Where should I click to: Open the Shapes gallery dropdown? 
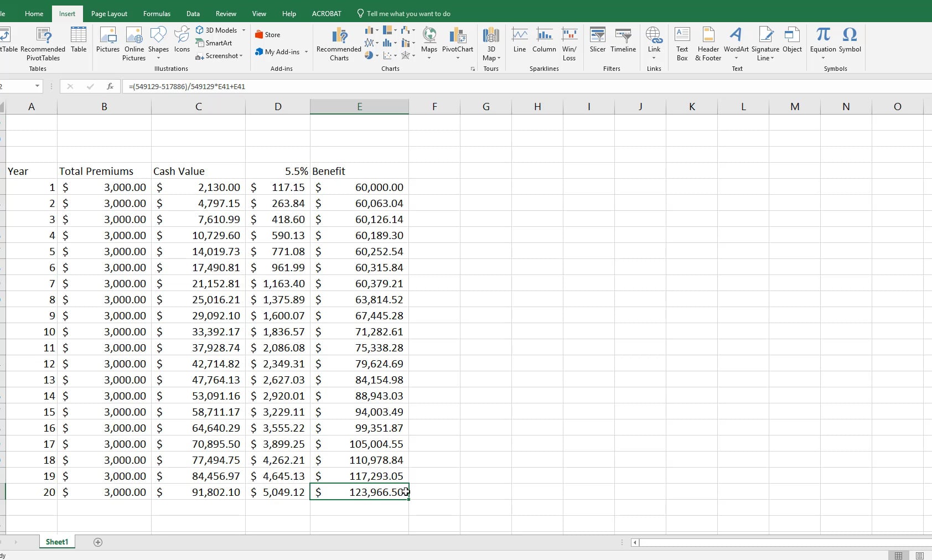click(158, 44)
